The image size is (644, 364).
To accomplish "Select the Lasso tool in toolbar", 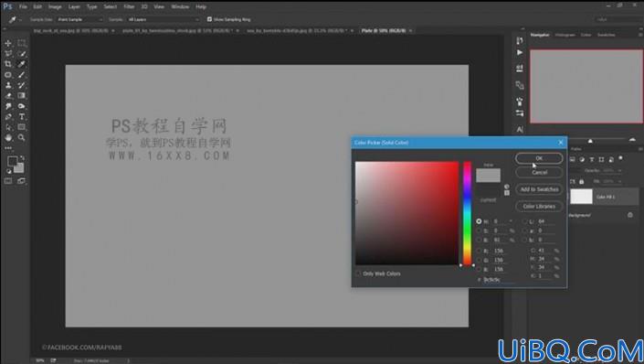I will tap(8, 53).
